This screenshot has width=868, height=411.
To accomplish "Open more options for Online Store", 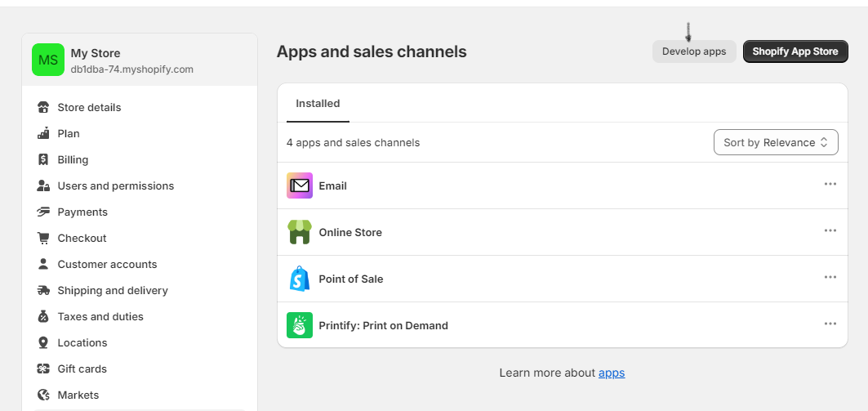I will click(x=830, y=230).
